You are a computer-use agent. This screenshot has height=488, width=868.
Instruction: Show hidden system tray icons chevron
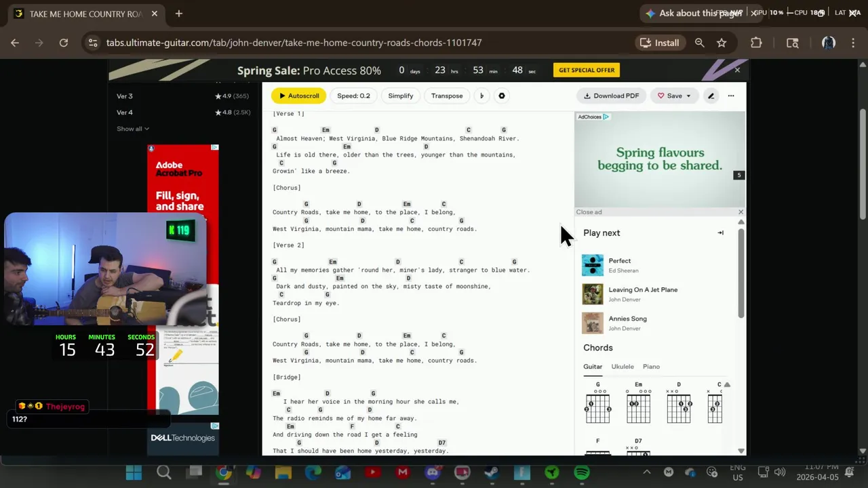[646, 472]
